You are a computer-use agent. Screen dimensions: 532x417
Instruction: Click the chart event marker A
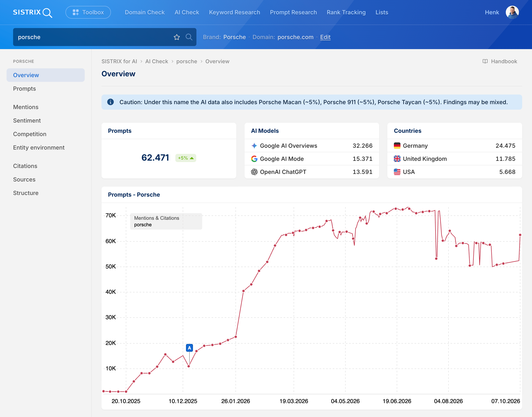tap(189, 348)
